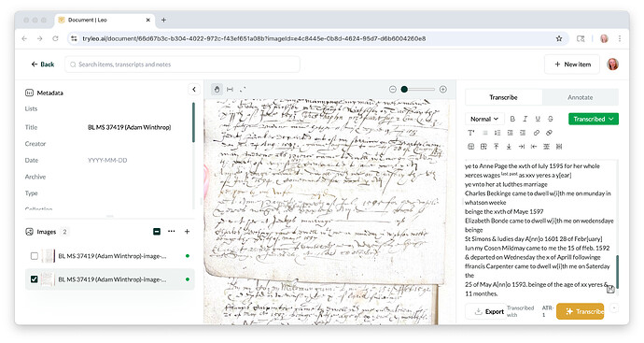The width and height of the screenshot is (644, 343).
Task: Add a new image with plus icon
Action: coord(187,232)
